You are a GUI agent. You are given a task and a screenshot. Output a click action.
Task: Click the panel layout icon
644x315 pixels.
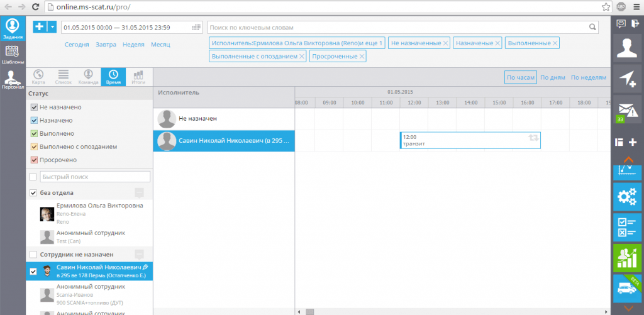pyautogui.click(x=619, y=143)
